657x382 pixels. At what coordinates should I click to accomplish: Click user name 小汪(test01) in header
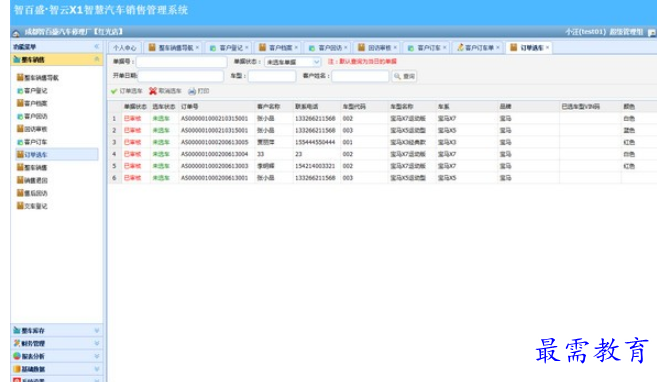point(585,32)
